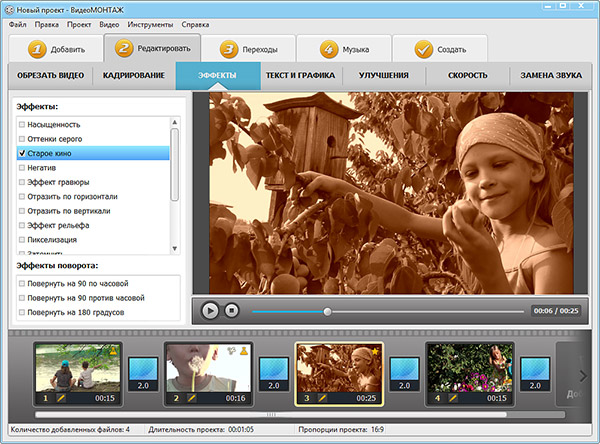Image resolution: width=600 pixels, height=444 pixels.
Task: Click effects list scroll up arrow
Action: click(x=174, y=122)
